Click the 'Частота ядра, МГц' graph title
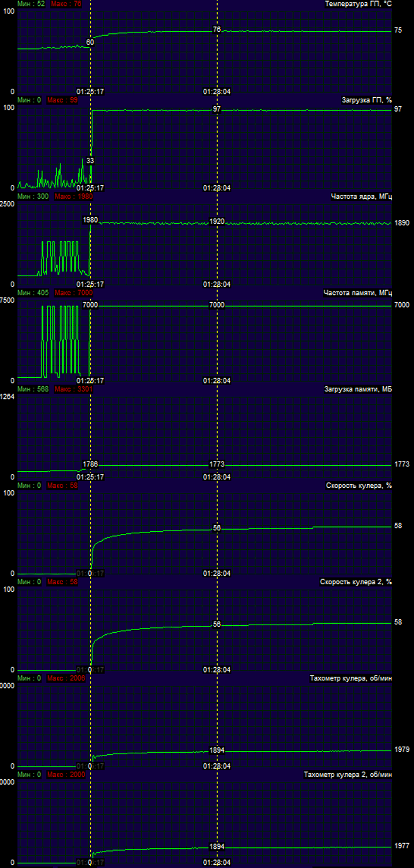The width and height of the screenshot is (414, 868). point(361,197)
